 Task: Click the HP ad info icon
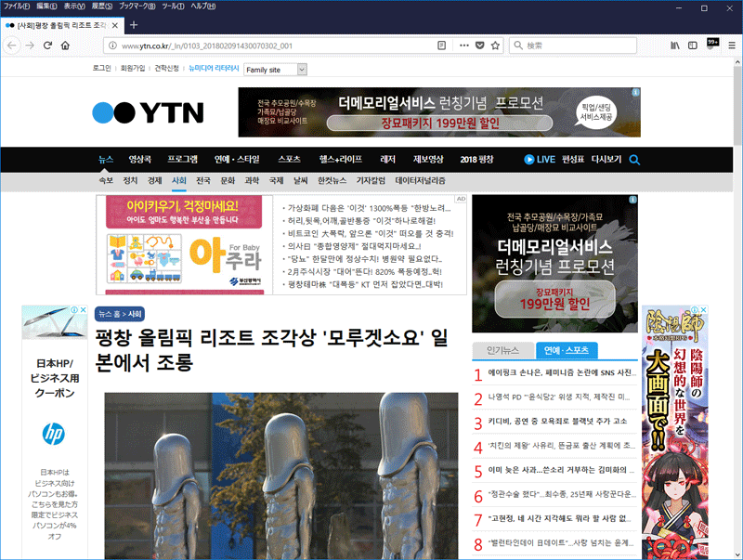(74, 310)
